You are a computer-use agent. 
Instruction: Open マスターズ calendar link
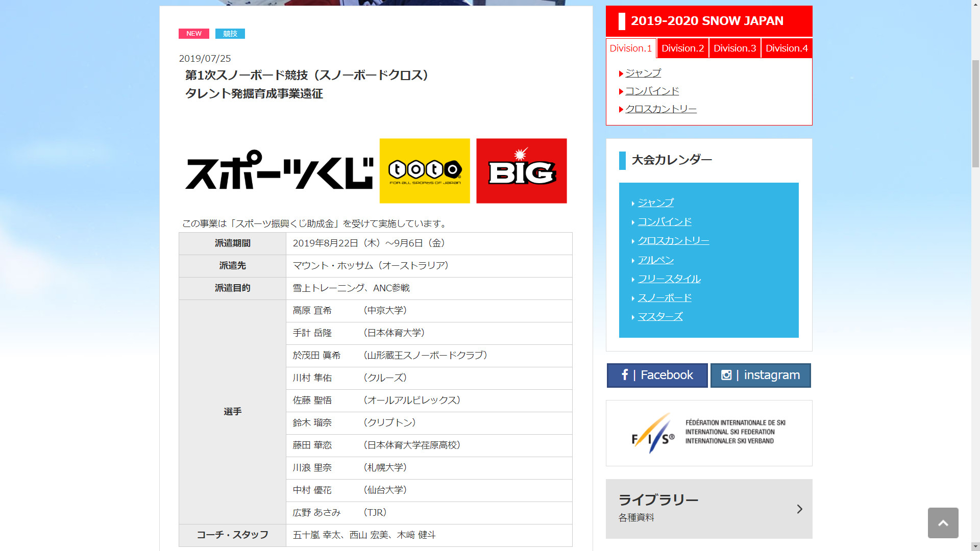tap(660, 316)
